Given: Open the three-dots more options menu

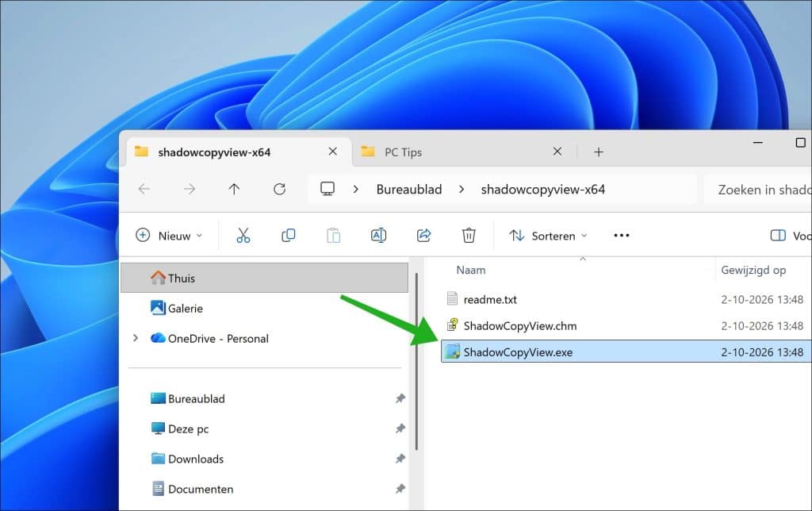Looking at the screenshot, I should (x=622, y=236).
